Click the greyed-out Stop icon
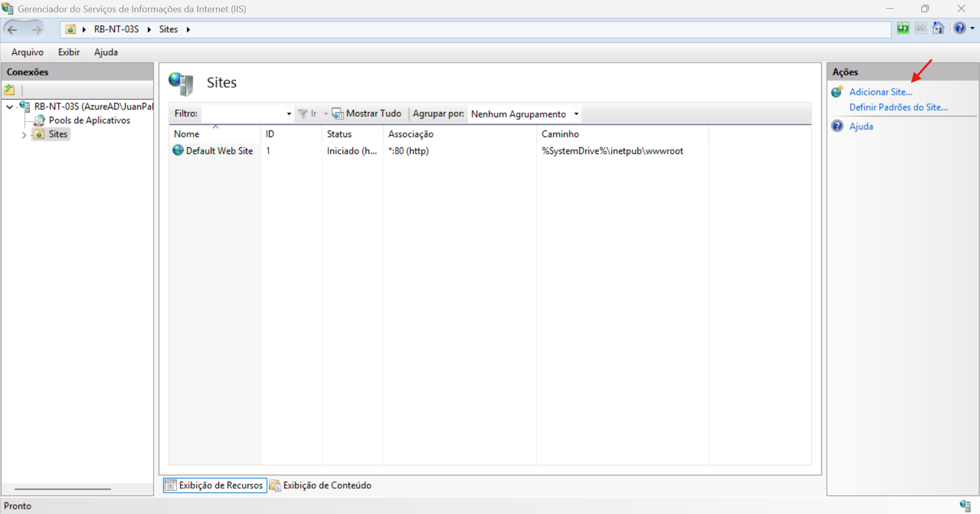 (921, 29)
